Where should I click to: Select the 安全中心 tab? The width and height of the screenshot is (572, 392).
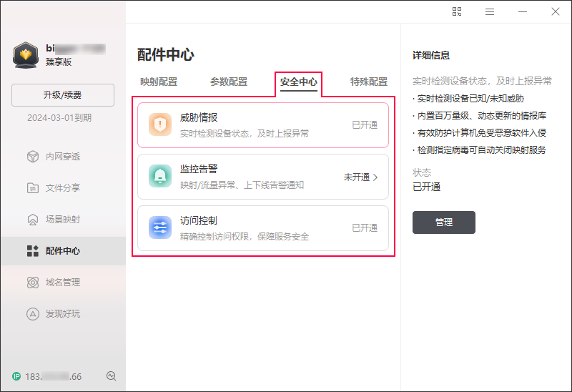pyautogui.click(x=299, y=82)
